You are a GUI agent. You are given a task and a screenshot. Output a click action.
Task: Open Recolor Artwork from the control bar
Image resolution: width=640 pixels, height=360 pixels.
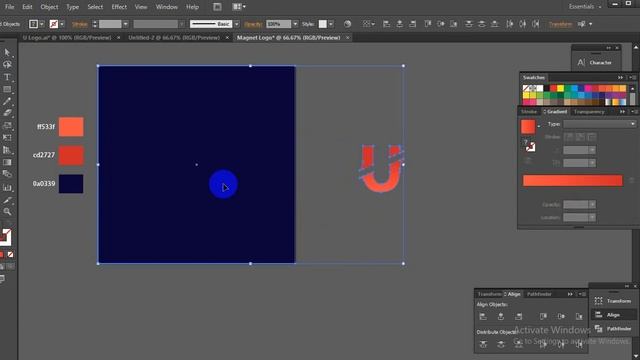347,24
